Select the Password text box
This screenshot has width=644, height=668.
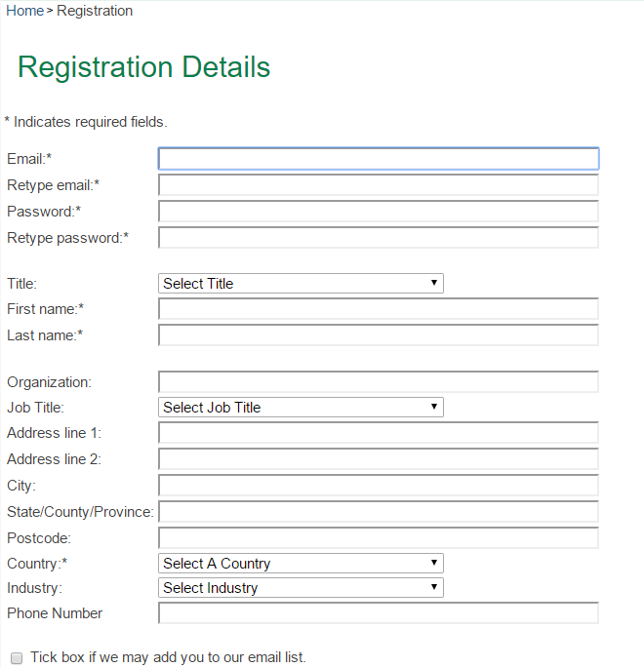tap(378, 212)
